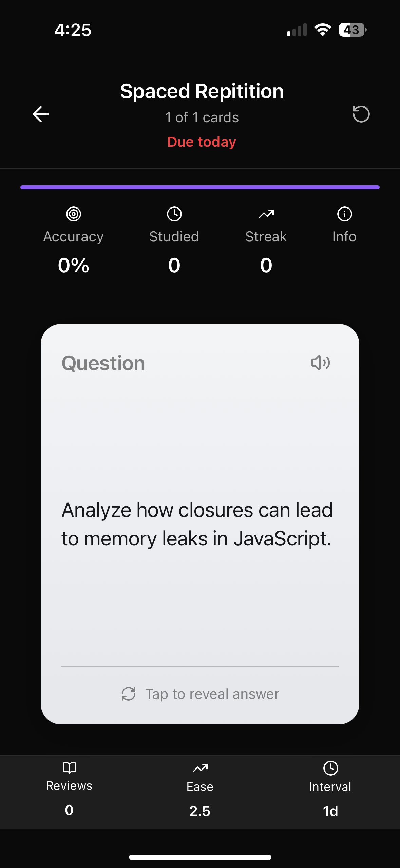Select the Studied clock icon
400x868 pixels.
click(174, 214)
